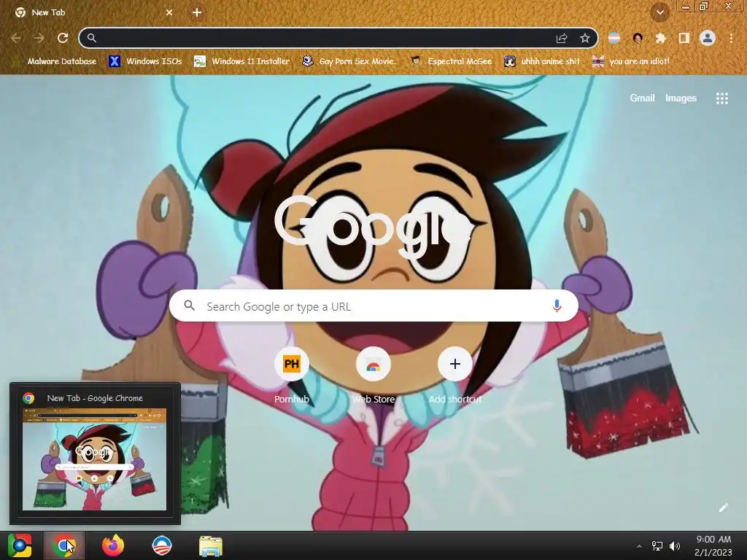Open the striped flag extension icon
This screenshot has height=560, width=747.
pyautogui.click(x=614, y=38)
